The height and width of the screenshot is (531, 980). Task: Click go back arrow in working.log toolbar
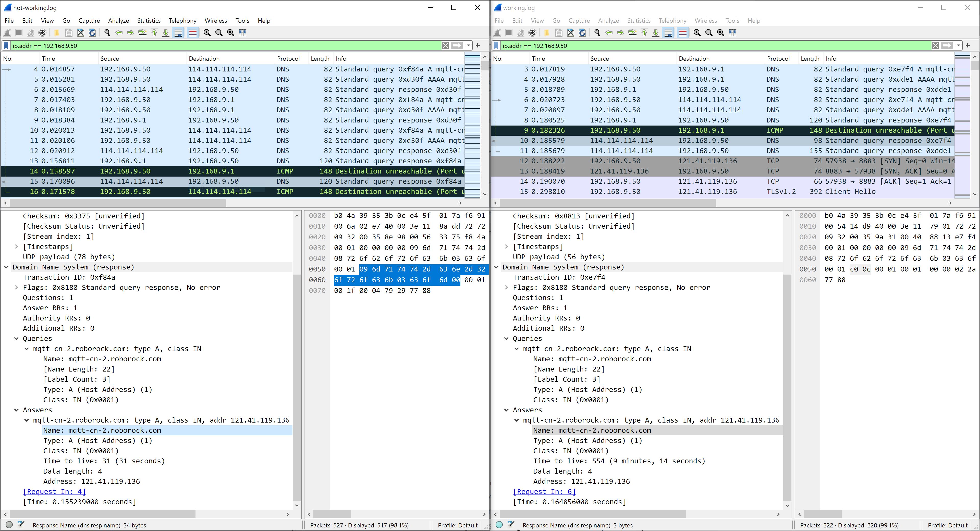pyautogui.click(x=609, y=33)
